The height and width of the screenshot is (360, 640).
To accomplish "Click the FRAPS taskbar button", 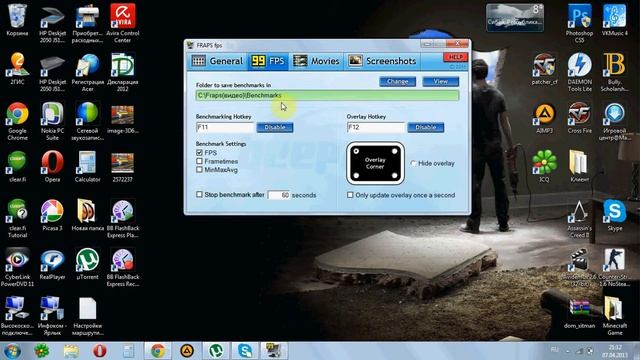I will click(274, 351).
